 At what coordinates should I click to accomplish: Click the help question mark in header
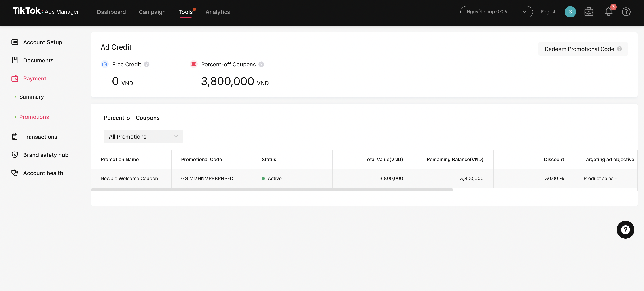[626, 12]
